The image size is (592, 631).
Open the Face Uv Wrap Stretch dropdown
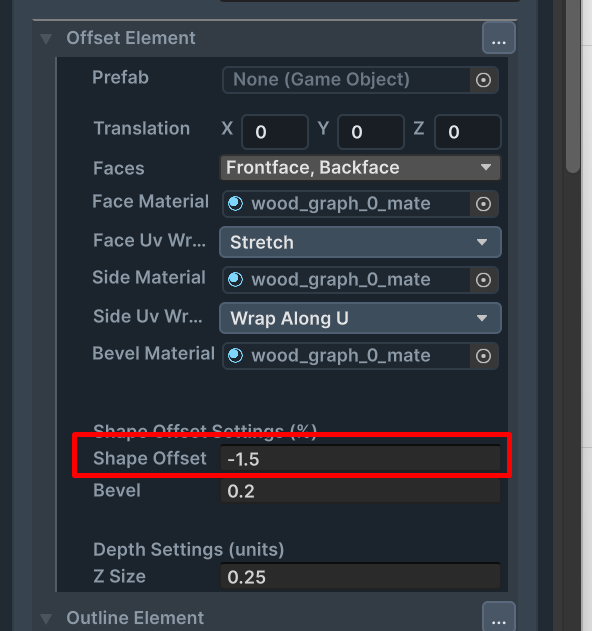pyautogui.click(x=360, y=242)
